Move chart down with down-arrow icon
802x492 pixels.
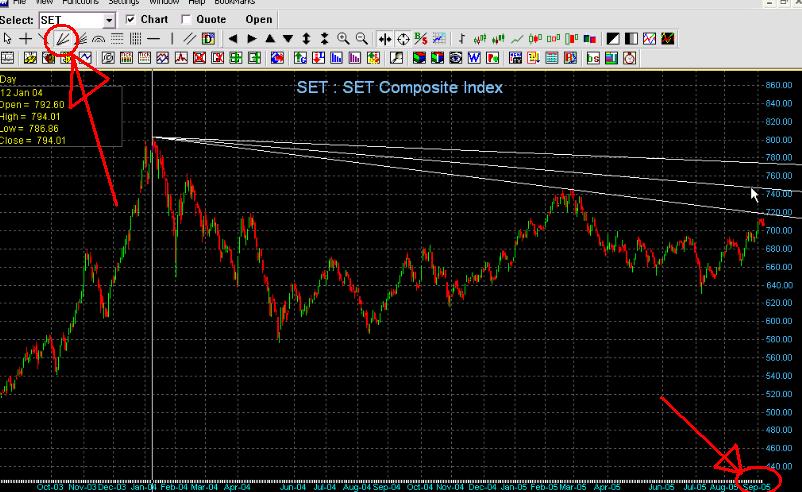[288, 39]
